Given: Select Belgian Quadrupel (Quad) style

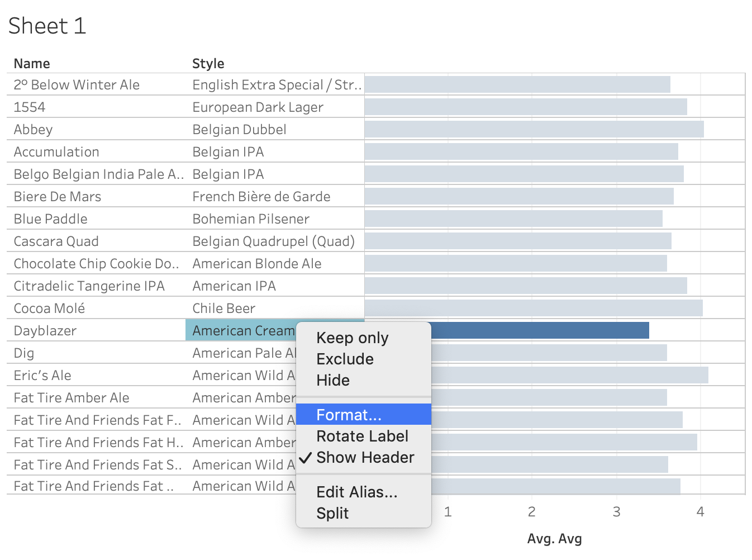Looking at the screenshot, I should [x=273, y=241].
